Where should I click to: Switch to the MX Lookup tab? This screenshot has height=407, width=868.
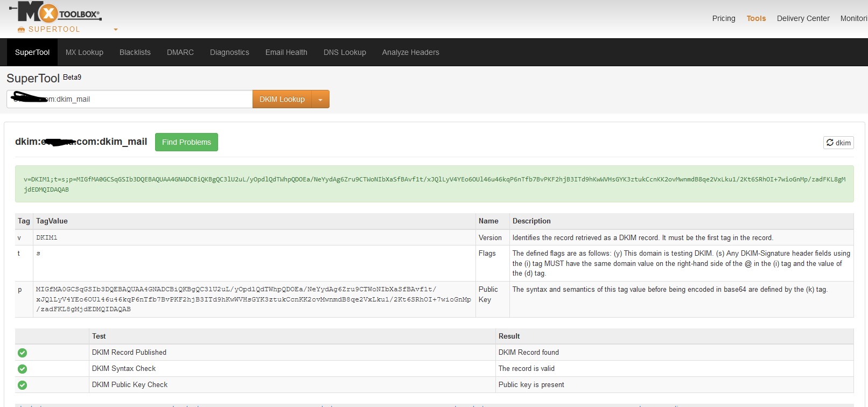(x=85, y=52)
